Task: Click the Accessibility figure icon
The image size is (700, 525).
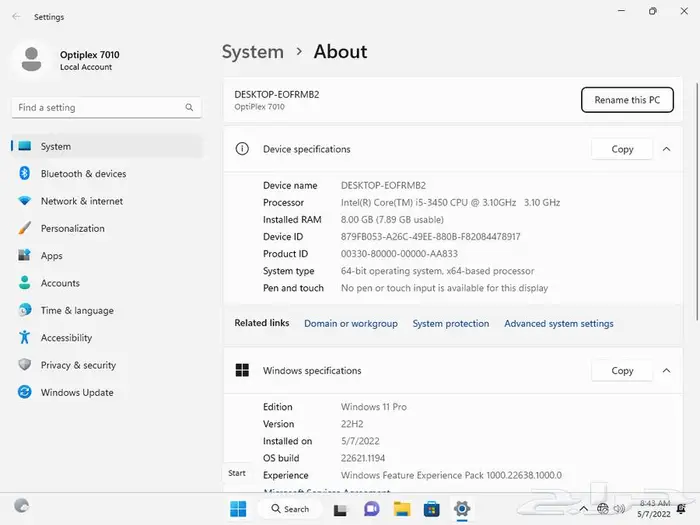Action: click(x=25, y=338)
